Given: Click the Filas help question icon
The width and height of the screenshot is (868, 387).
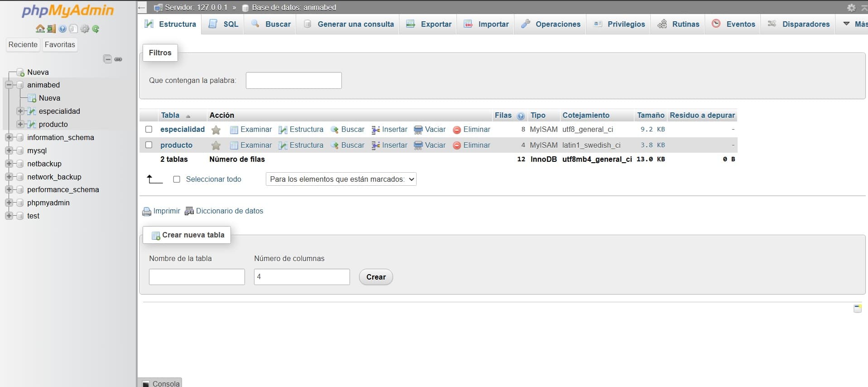Looking at the screenshot, I should pyautogui.click(x=521, y=116).
